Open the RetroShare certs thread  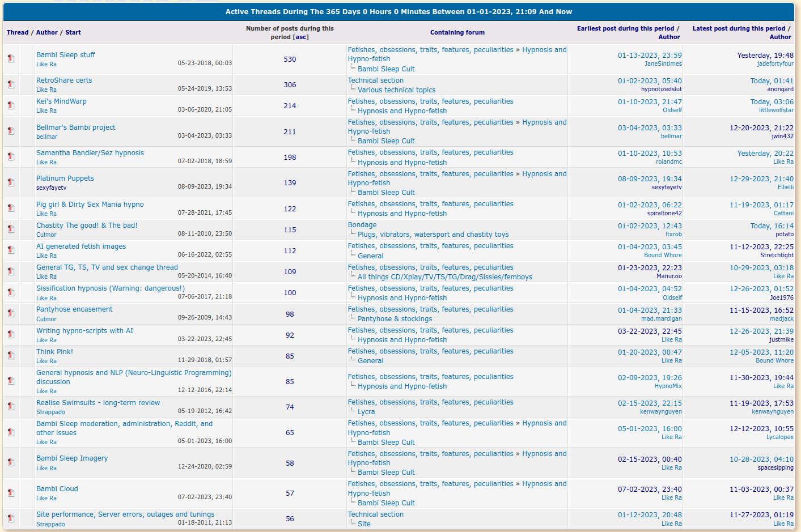pyautogui.click(x=64, y=80)
